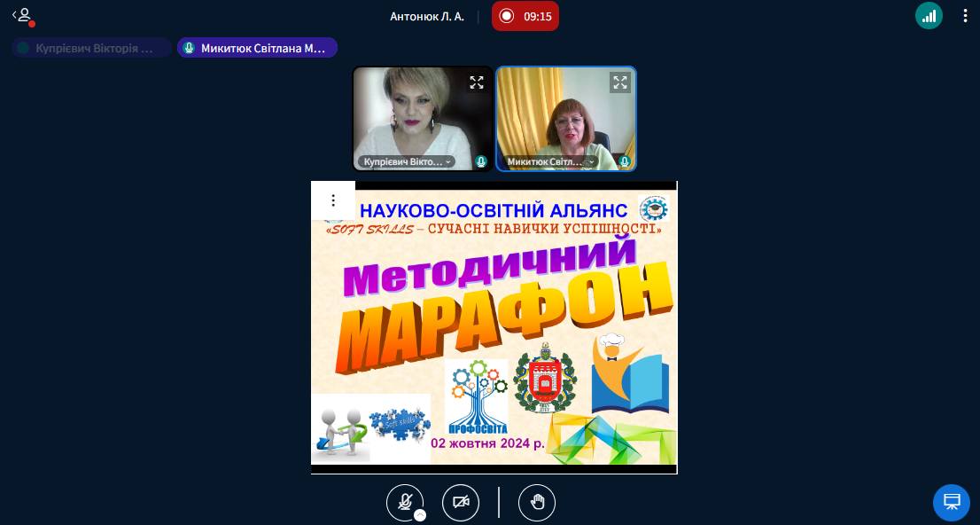Turn on the webcam sharing button
The width and height of the screenshot is (980, 525).
(461, 503)
